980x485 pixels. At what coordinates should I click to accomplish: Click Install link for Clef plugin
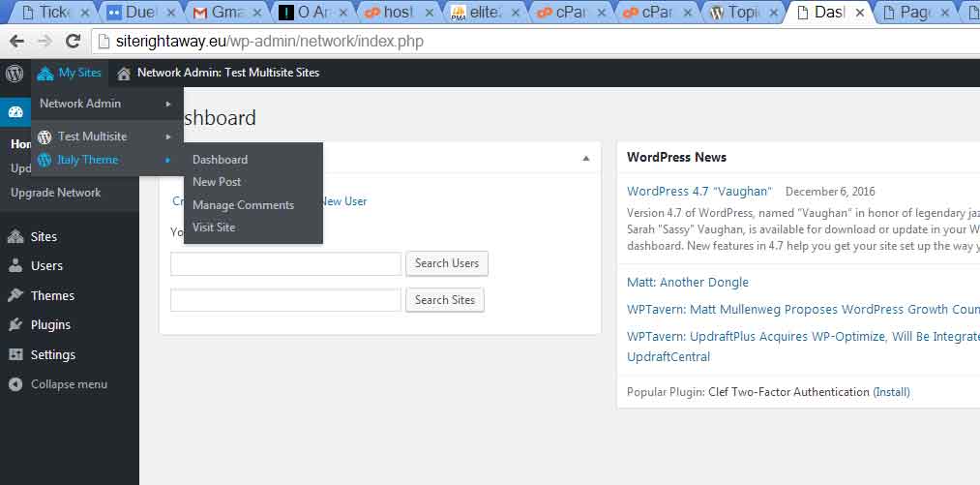point(891,392)
